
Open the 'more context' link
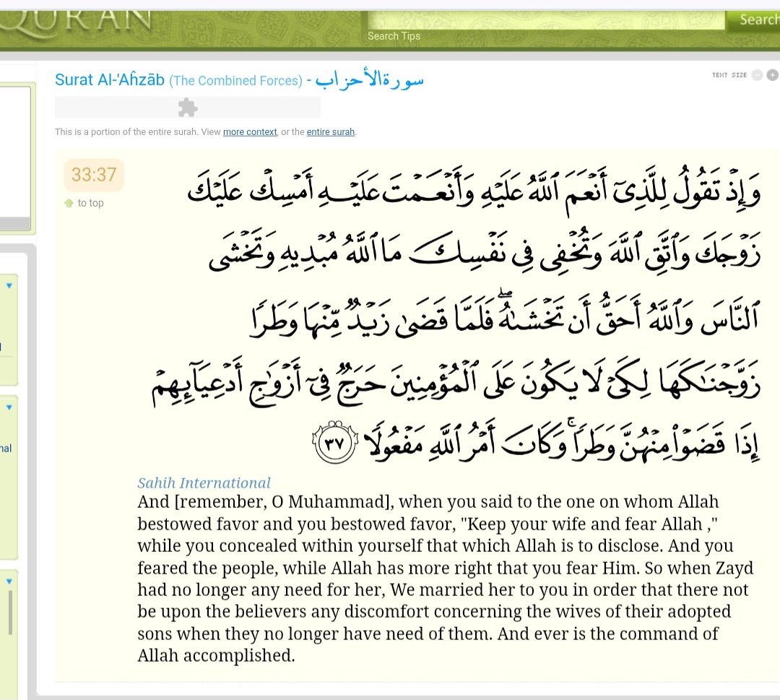click(x=250, y=132)
